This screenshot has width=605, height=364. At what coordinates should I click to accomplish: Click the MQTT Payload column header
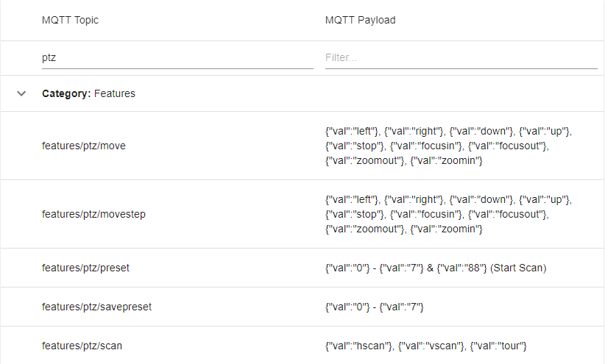361,20
